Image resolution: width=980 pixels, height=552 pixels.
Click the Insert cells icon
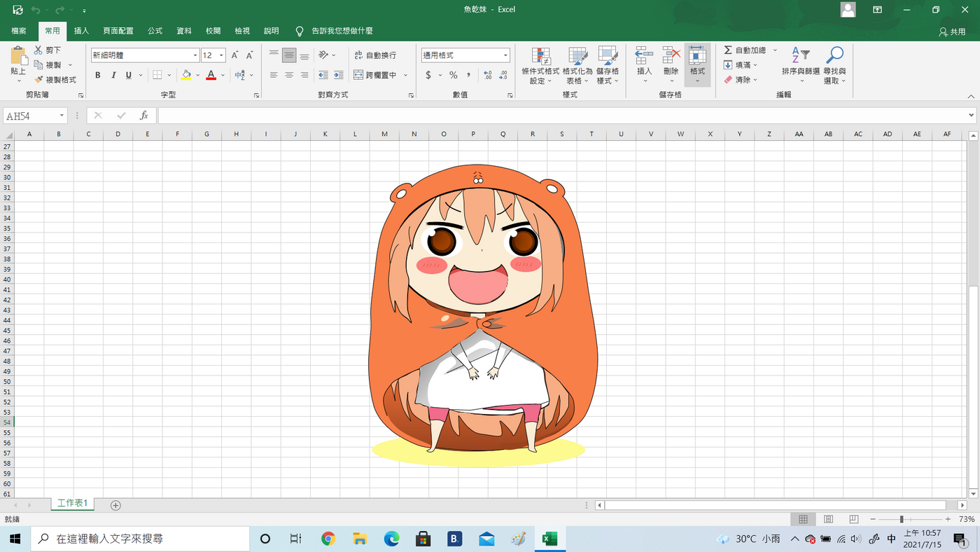[644, 55]
